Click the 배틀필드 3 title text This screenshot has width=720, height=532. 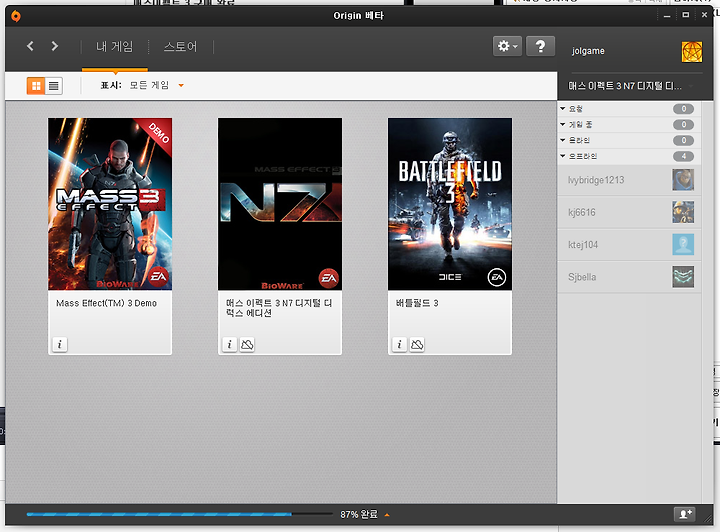pos(417,303)
